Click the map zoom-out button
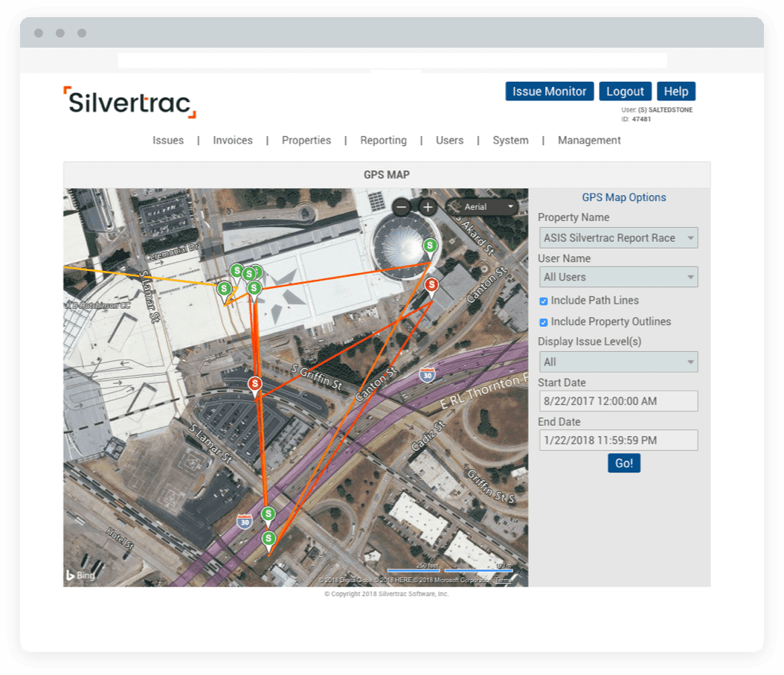This screenshot has height=675, width=784. point(402,207)
